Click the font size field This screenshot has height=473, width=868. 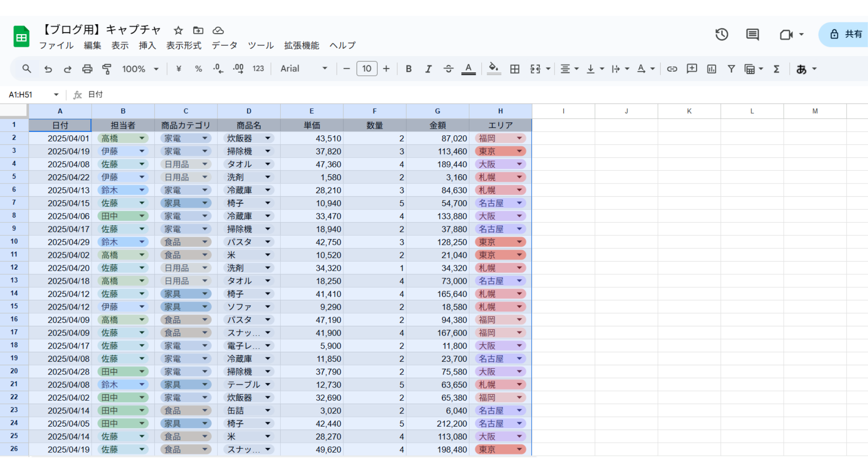pos(367,69)
